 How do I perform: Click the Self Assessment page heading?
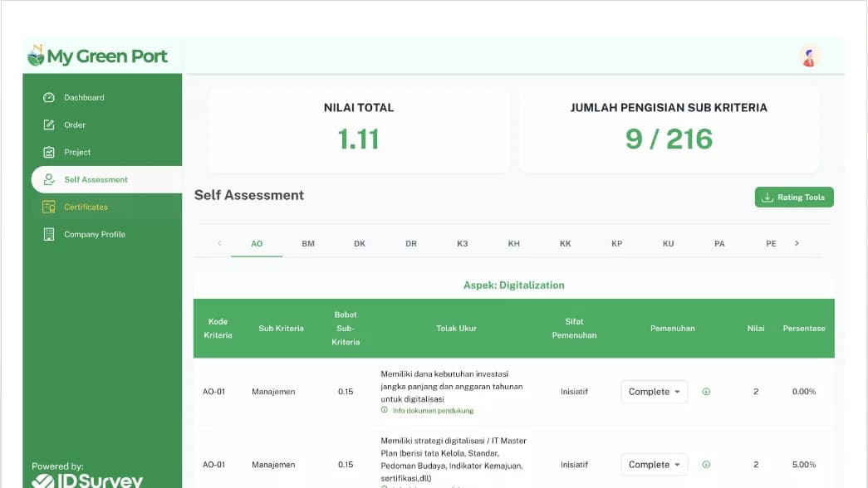point(249,195)
